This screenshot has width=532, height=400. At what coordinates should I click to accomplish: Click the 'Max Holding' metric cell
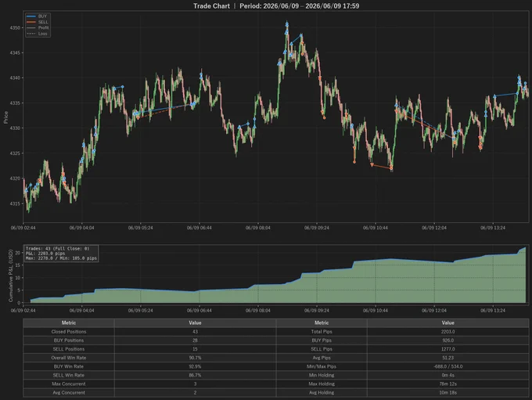322,384
